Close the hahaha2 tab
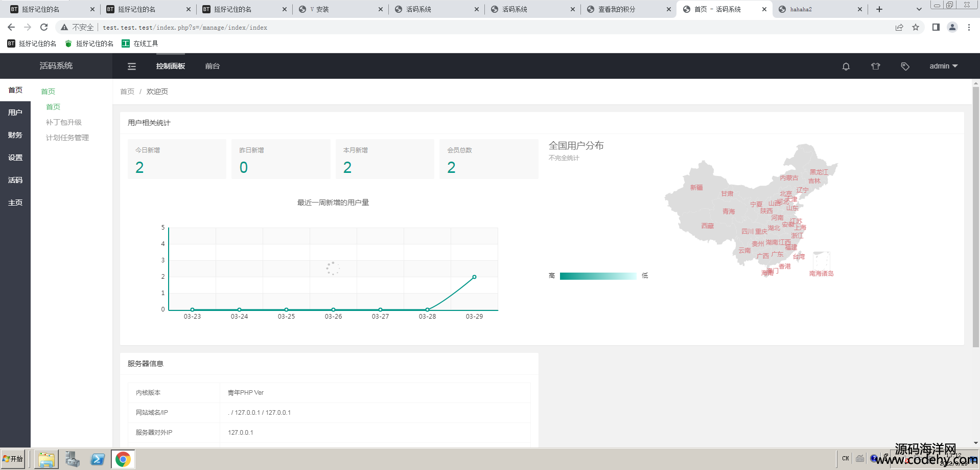Image resolution: width=980 pixels, height=470 pixels. 860,9
